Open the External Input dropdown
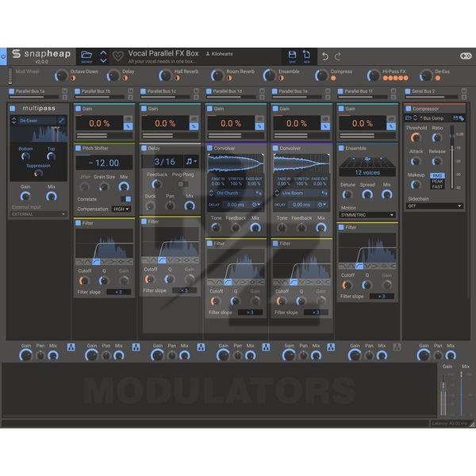The image size is (476, 476). (38, 214)
